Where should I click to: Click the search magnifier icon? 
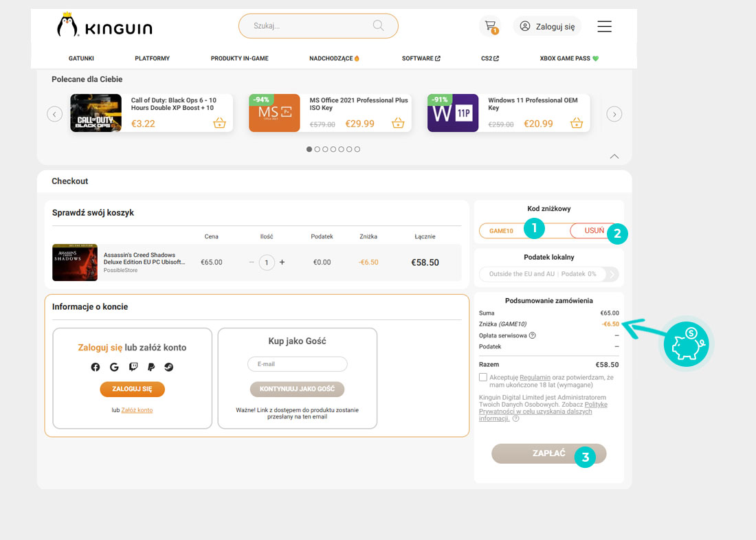(x=379, y=25)
